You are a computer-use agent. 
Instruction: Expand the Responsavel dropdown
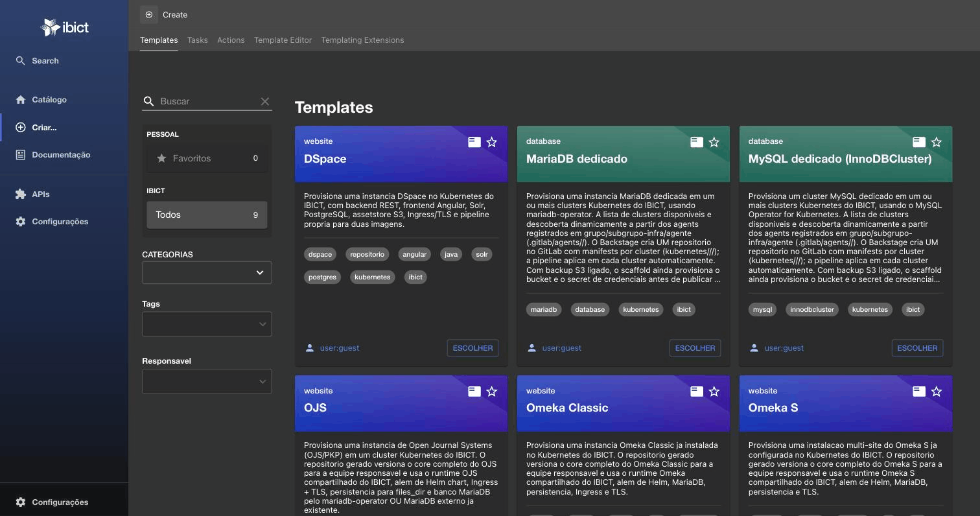click(207, 381)
